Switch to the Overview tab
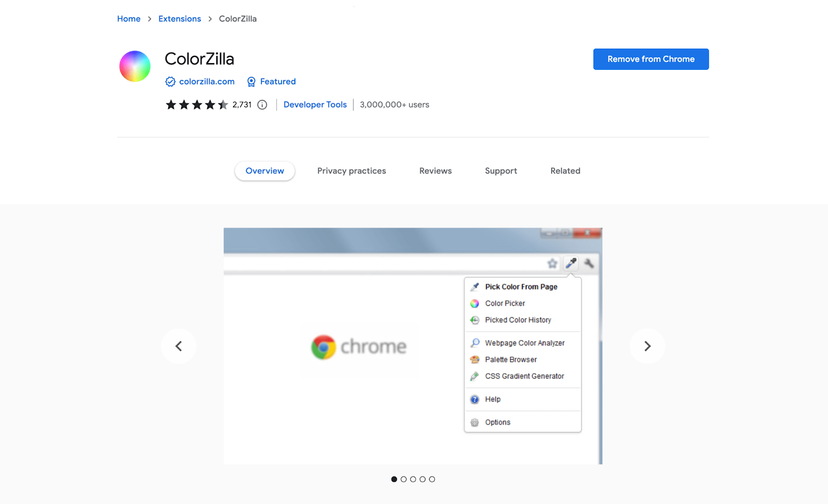Viewport: 828px width, 504px height. tap(265, 171)
